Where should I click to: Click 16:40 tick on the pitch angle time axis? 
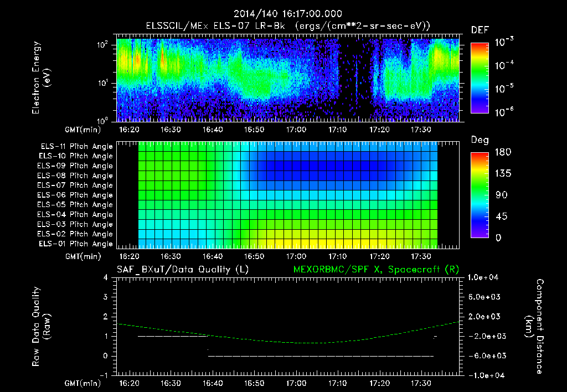213,256
